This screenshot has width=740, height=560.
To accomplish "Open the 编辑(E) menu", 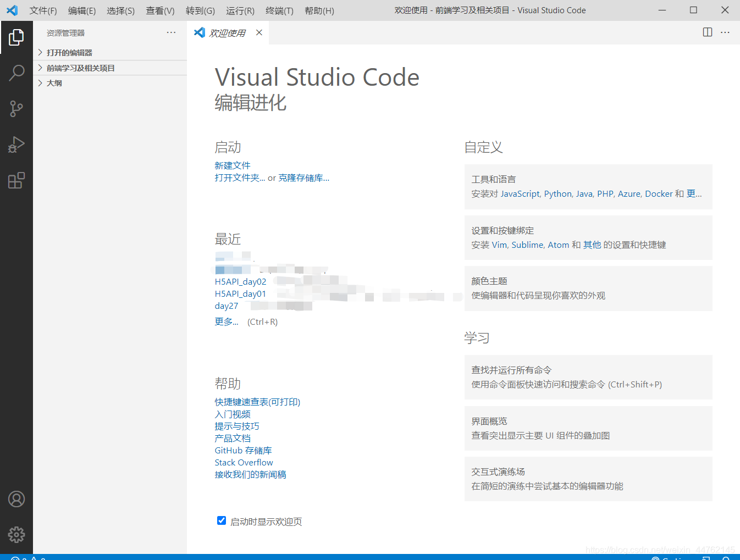I will (x=82, y=10).
